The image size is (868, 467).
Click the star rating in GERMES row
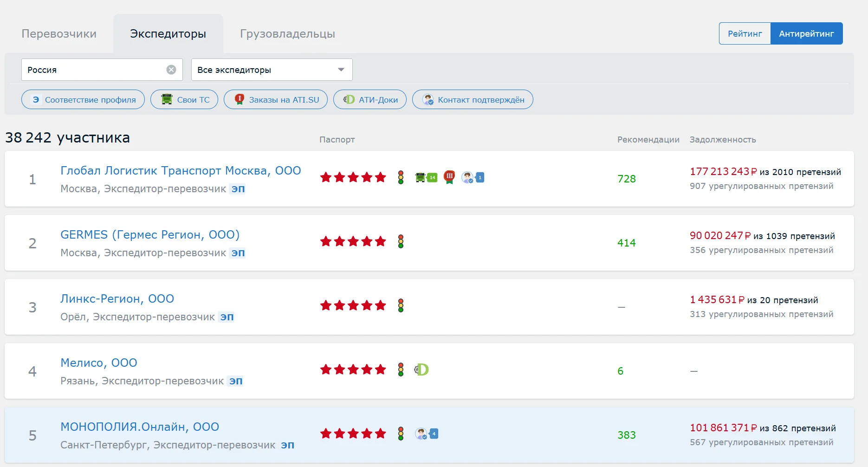[x=353, y=241]
